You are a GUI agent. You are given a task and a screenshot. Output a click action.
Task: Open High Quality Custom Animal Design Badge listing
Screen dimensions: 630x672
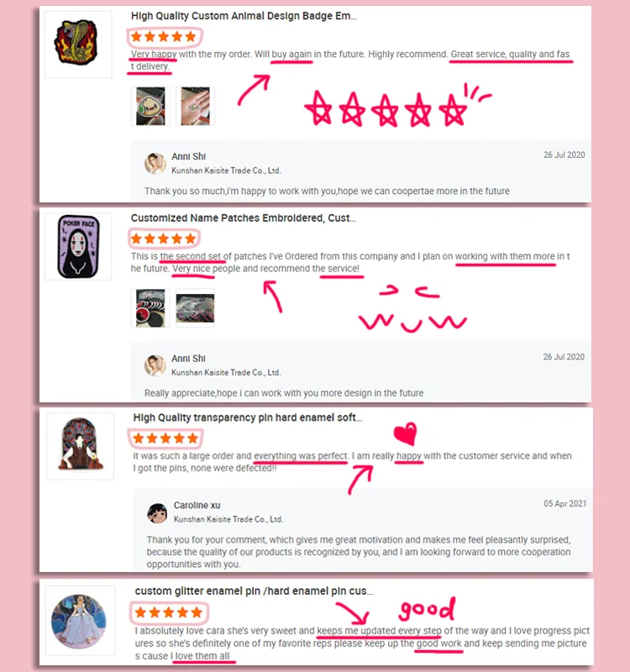coord(244,16)
